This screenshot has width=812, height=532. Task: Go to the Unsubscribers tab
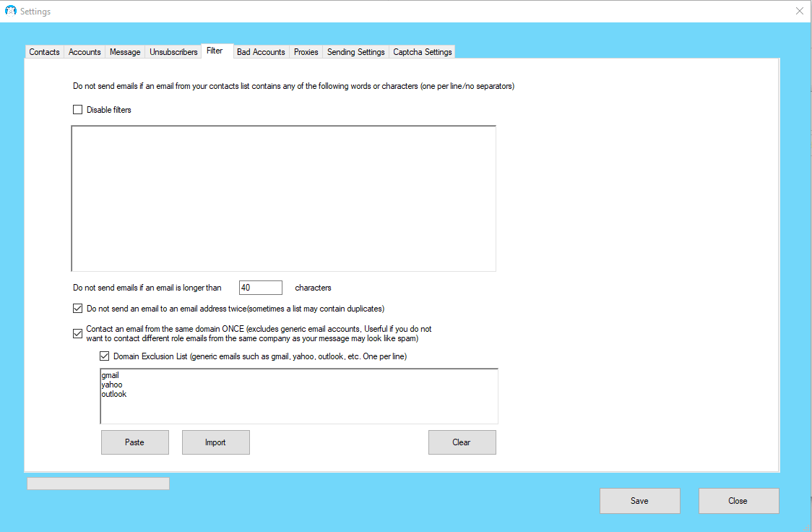click(173, 52)
